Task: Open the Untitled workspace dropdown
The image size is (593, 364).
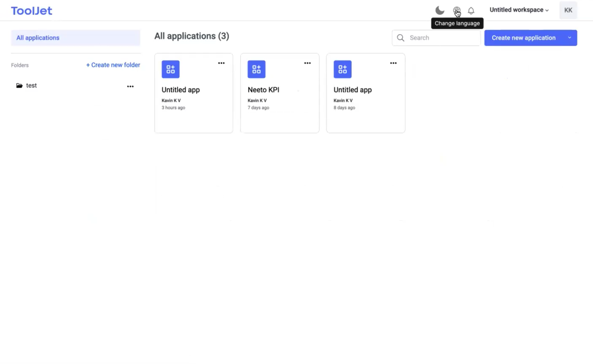Action: click(519, 10)
